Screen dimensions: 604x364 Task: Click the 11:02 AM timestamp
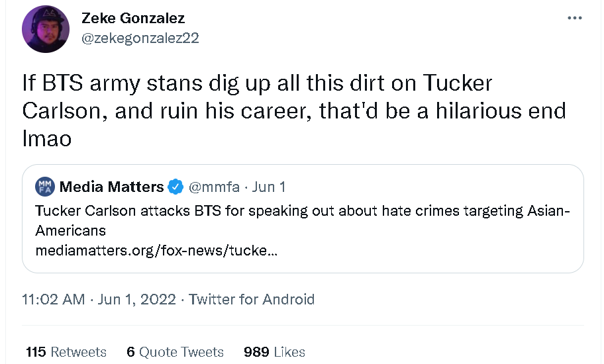click(x=53, y=299)
